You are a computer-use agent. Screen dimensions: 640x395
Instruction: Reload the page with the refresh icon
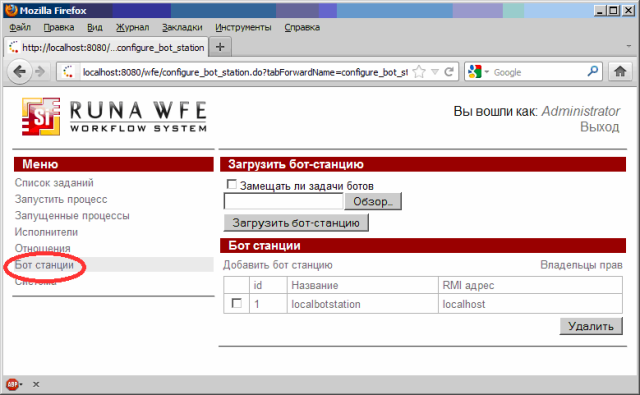click(449, 72)
